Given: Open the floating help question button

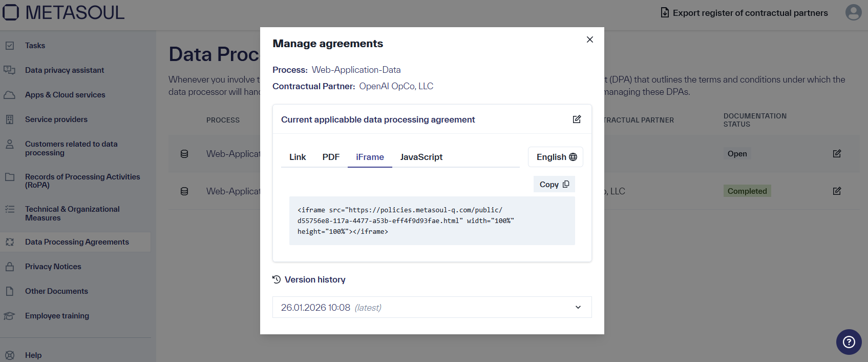Looking at the screenshot, I should pyautogui.click(x=849, y=342).
